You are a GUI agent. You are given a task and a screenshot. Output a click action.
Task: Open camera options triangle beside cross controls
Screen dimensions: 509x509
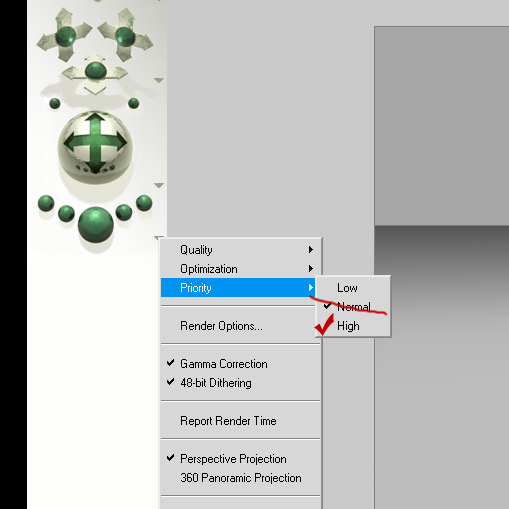click(x=159, y=80)
